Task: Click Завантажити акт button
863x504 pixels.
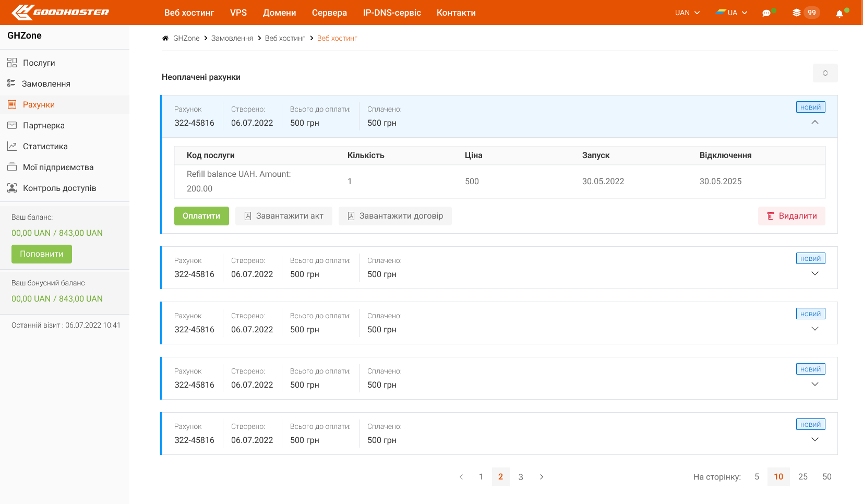Action: click(284, 216)
